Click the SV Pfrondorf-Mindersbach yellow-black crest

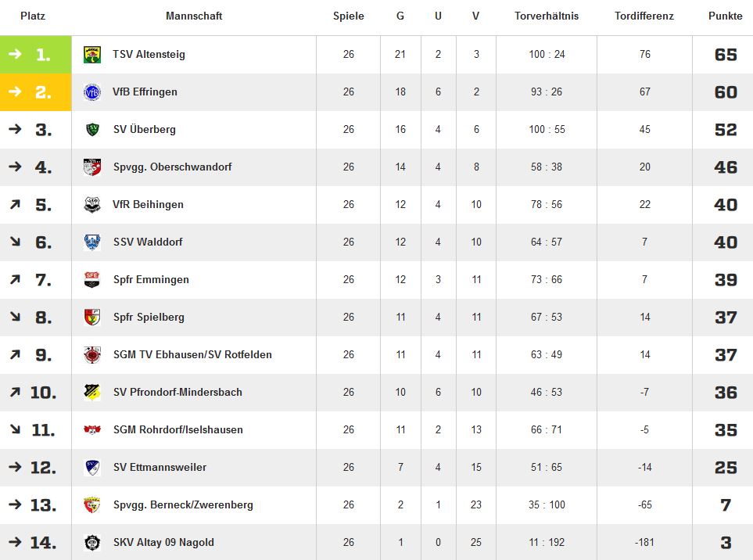coord(92,393)
